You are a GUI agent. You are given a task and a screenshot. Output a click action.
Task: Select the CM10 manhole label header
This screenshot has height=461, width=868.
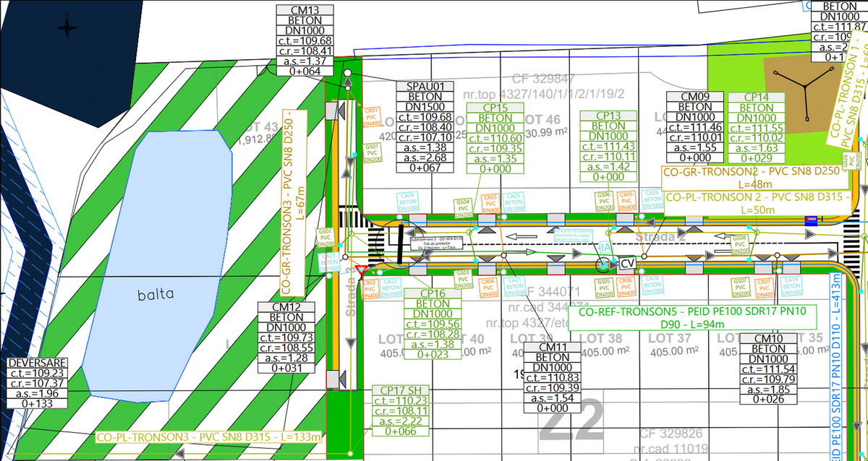(768, 339)
